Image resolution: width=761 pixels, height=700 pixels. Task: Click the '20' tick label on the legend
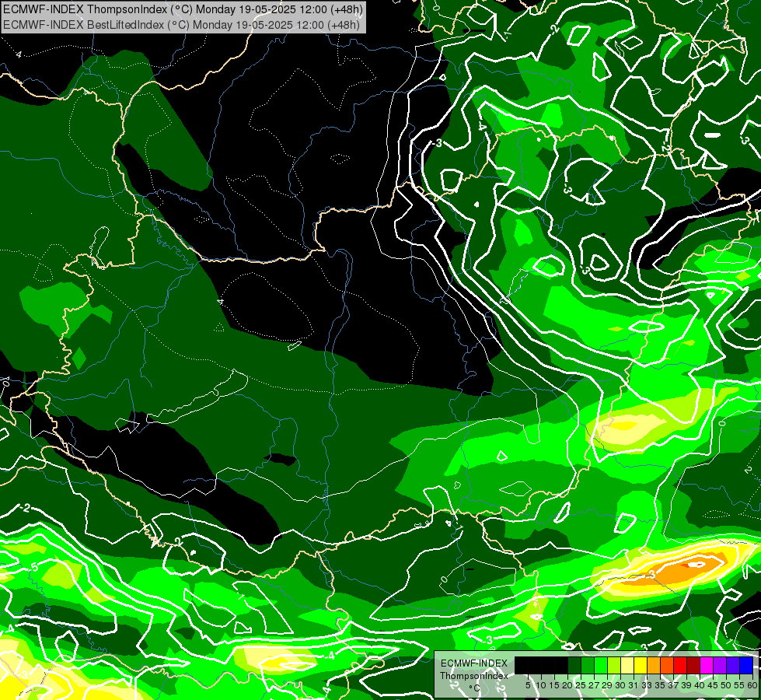pos(567,685)
